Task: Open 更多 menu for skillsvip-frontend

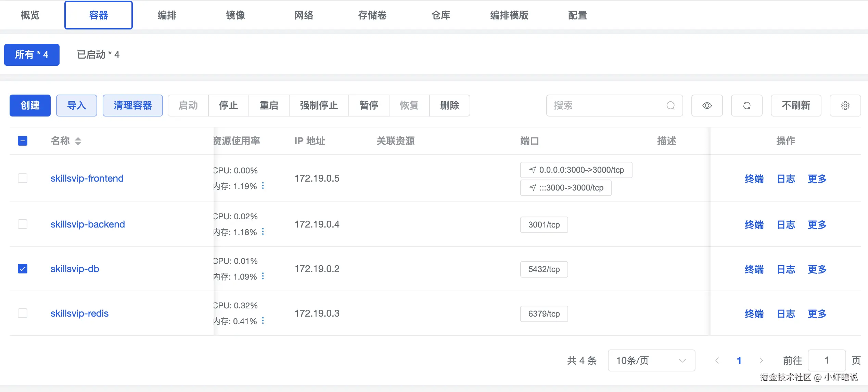Action: pos(817,179)
